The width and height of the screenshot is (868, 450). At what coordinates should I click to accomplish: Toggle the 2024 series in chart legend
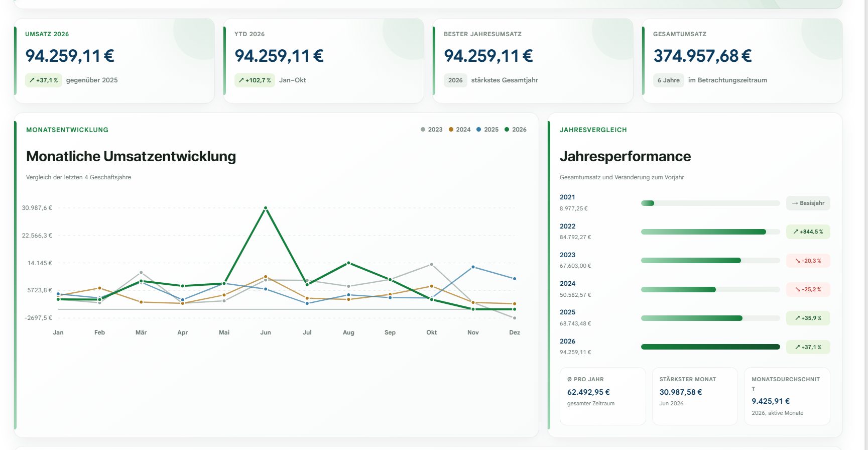(x=460, y=130)
